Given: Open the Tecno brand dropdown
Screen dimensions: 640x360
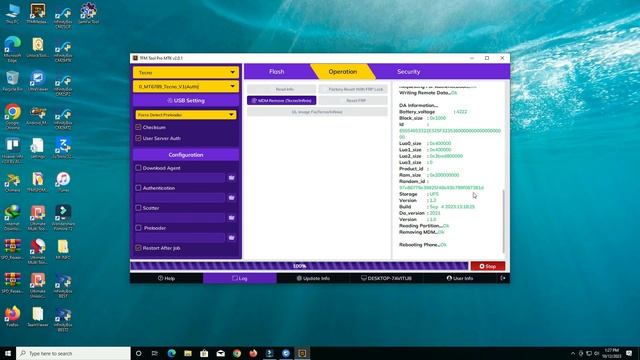Looking at the screenshot, I should pyautogui.click(x=186, y=73).
